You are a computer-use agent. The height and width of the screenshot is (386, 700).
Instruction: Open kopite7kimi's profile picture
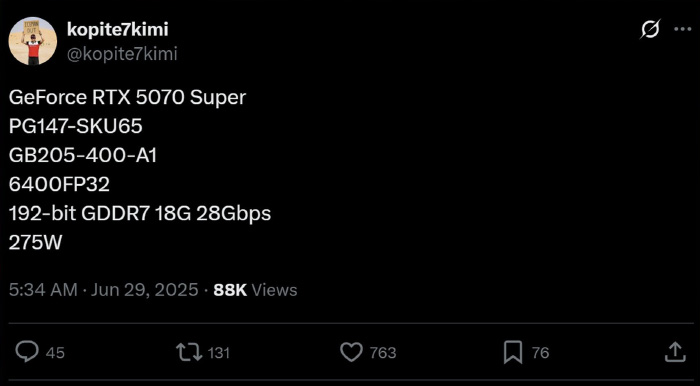point(33,41)
